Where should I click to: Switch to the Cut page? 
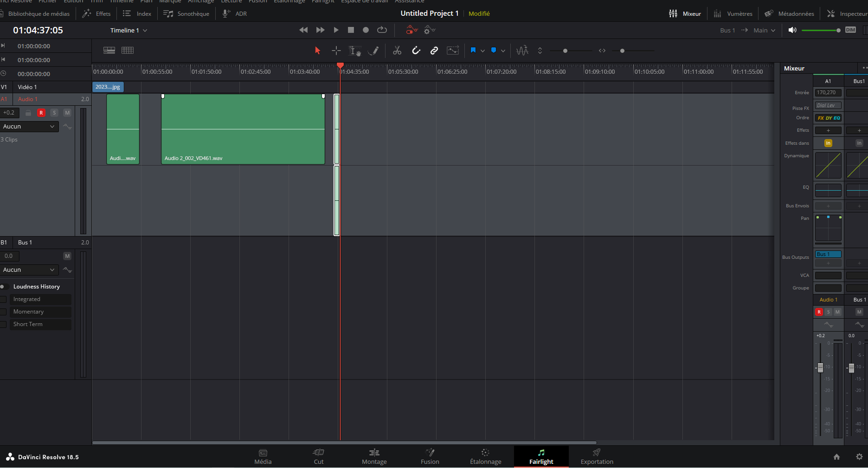pos(319,456)
